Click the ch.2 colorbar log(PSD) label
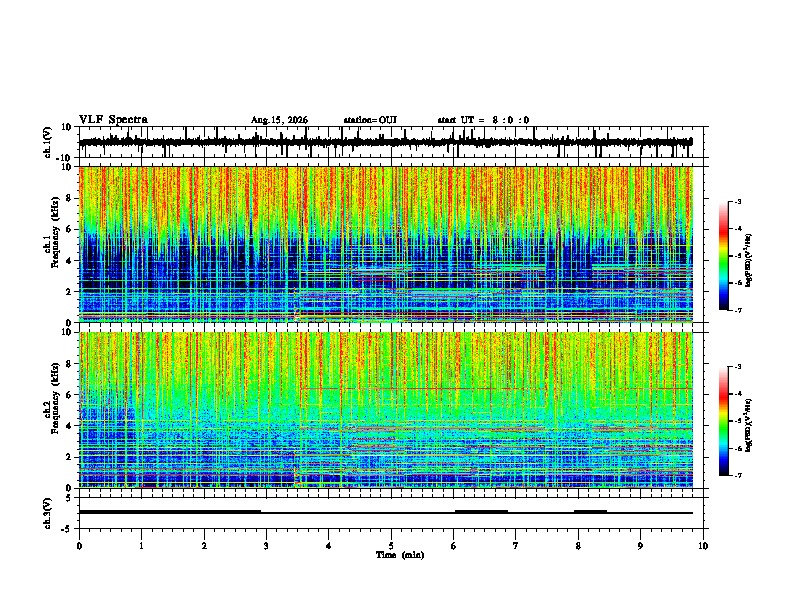Screen dimensions: 792x612 pyautogui.click(x=749, y=424)
